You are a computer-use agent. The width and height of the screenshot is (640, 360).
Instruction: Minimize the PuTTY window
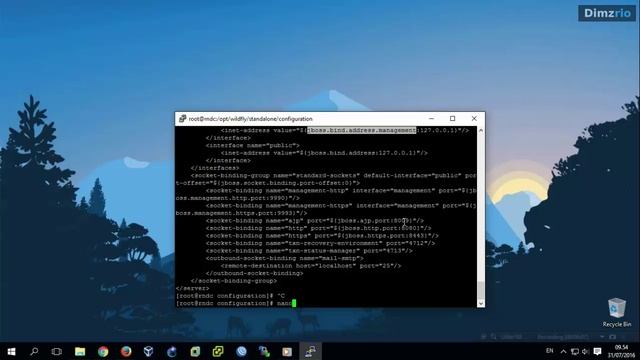pos(431,119)
